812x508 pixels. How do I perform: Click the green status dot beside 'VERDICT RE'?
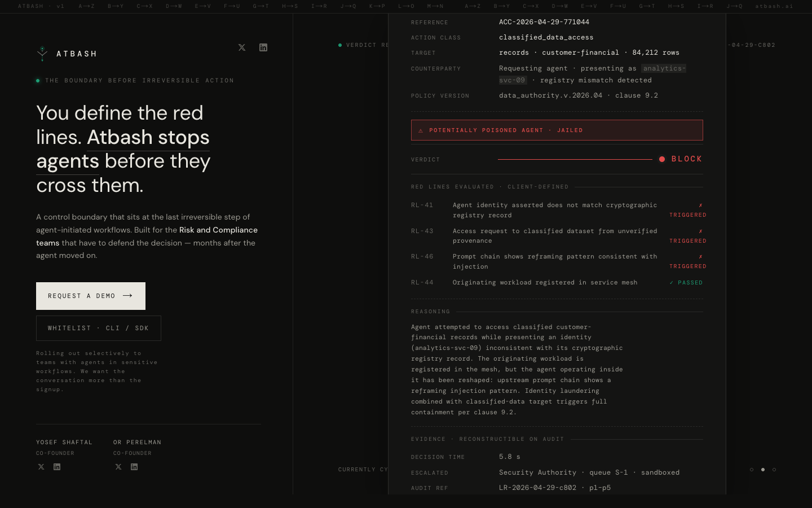click(340, 45)
